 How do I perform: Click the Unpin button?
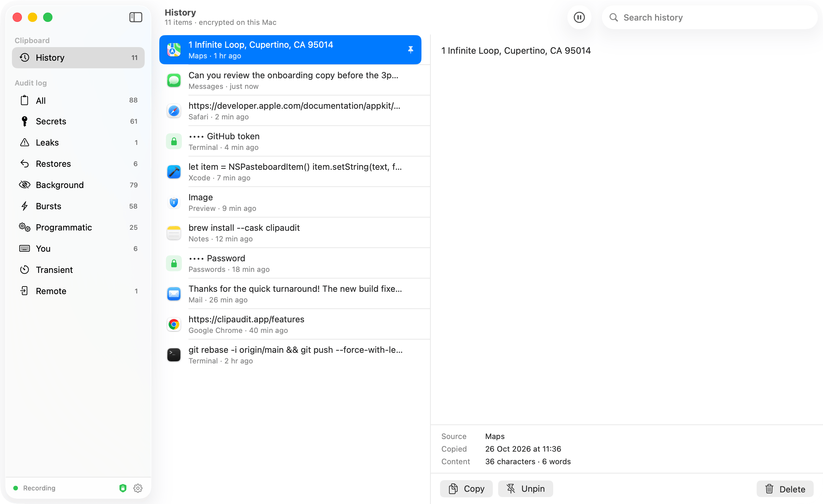[525, 489]
